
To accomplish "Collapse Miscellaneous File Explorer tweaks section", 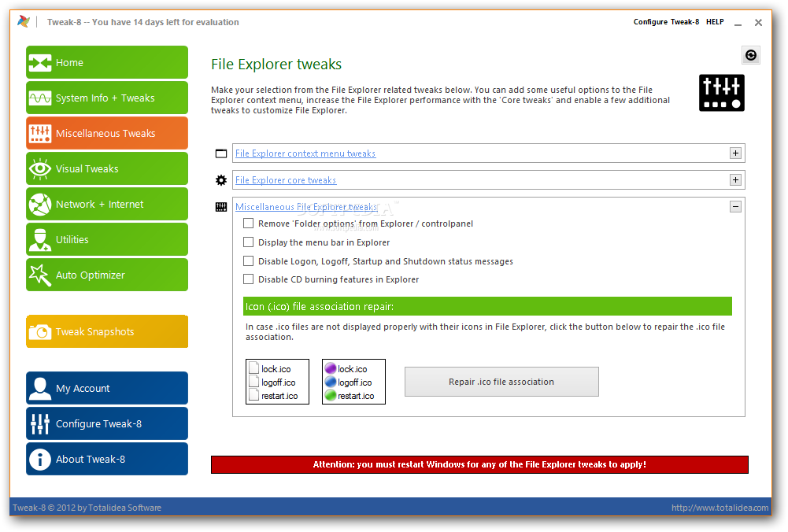I will pos(736,206).
